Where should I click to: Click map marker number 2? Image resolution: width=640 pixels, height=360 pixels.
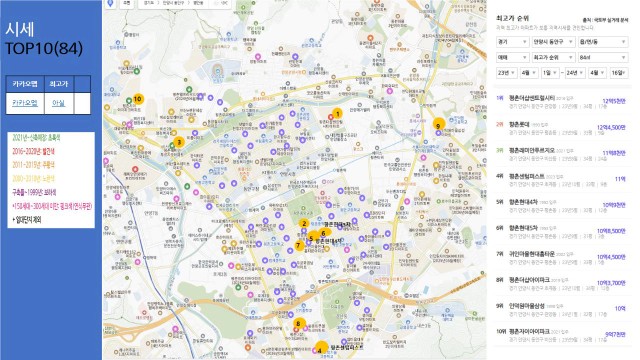tap(304, 223)
